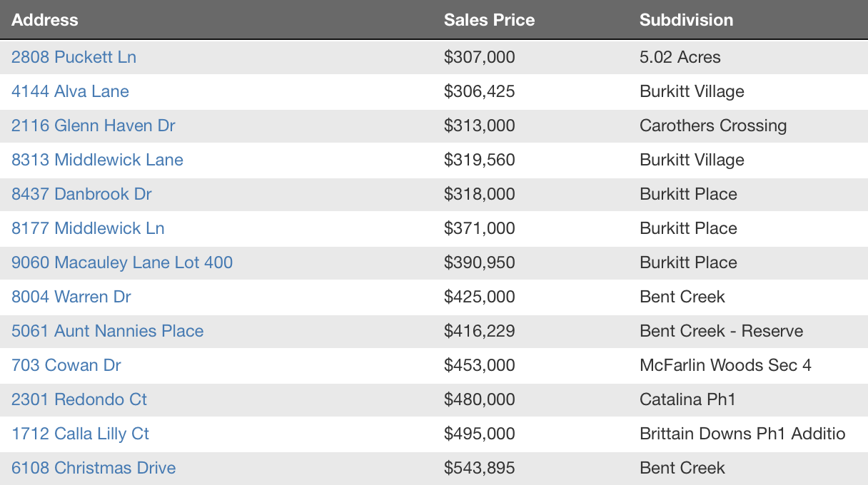Open the 2301 Redondo Ct listing
The width and height of the screenshot is (868, 485).
click(x=79, y=399)
